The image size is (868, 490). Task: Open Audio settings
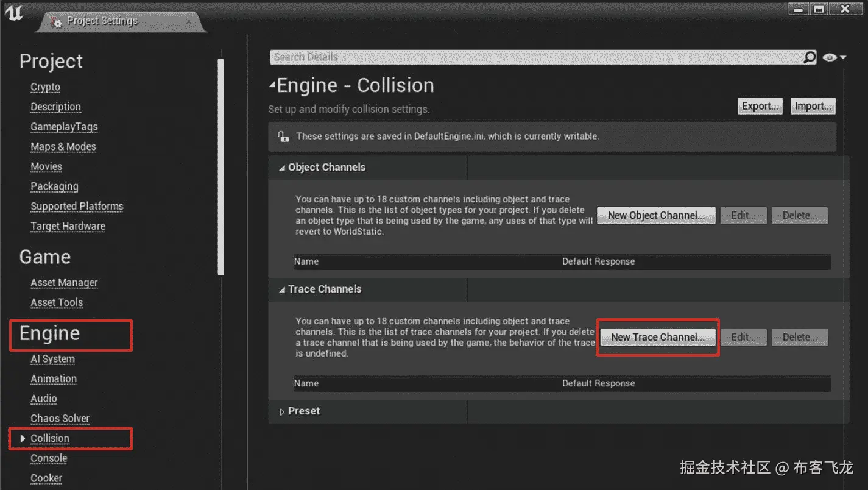44,399
